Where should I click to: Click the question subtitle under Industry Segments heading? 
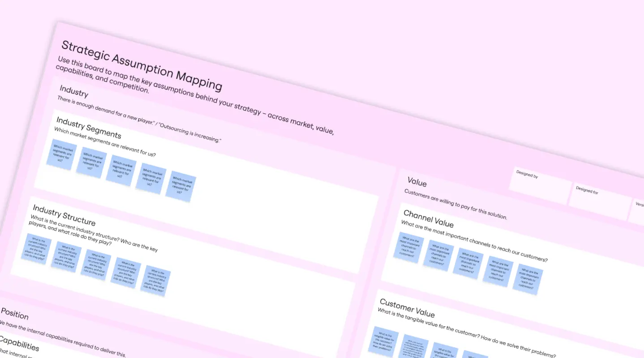coord(105,142)
